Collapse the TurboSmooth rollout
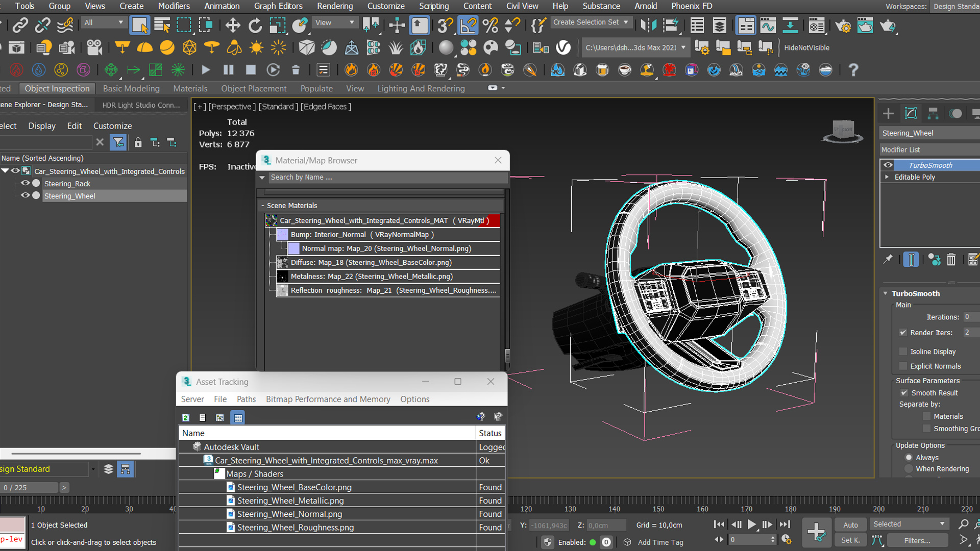Screen dimensions: 980x551 (886, 293)
